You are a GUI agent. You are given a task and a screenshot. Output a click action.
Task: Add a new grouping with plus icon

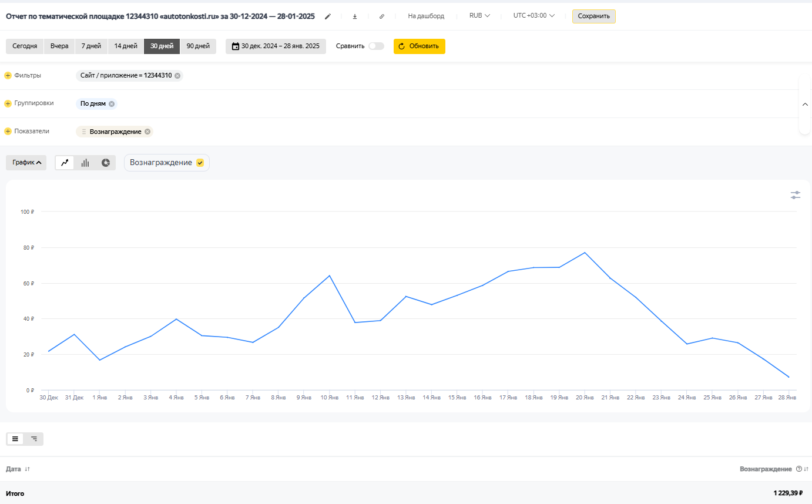8,103
